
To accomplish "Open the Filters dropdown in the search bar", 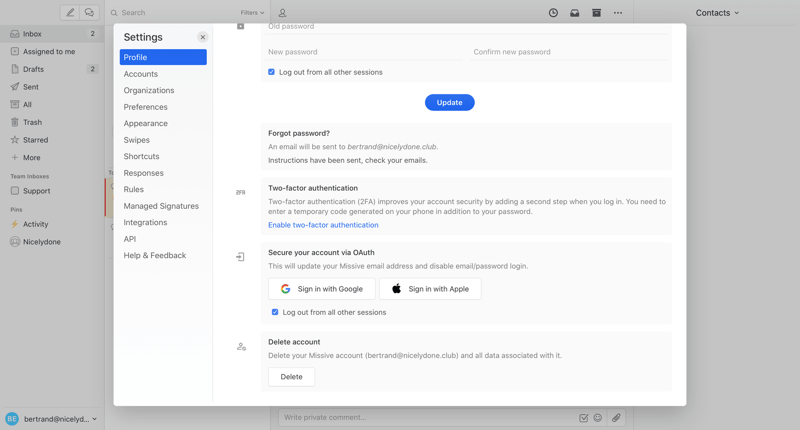I will click(x=253, y=13).
